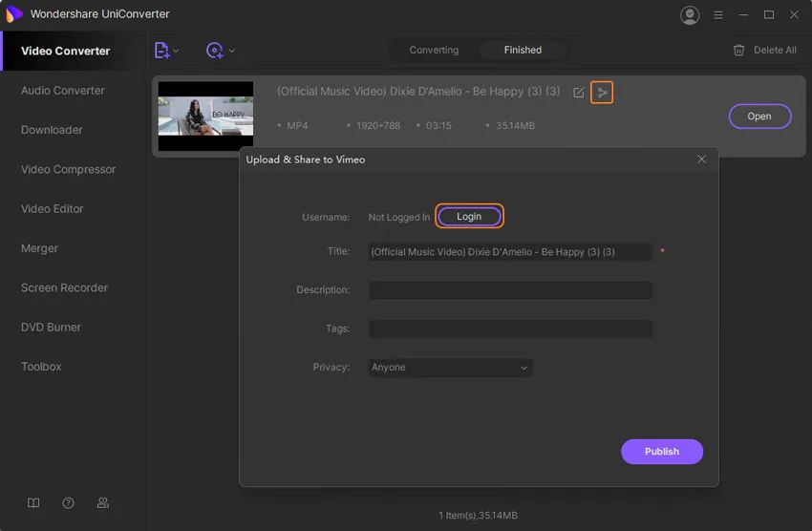
Task: Click the Wondershare UniConverter logo icon
Action: tap(13, 14)
